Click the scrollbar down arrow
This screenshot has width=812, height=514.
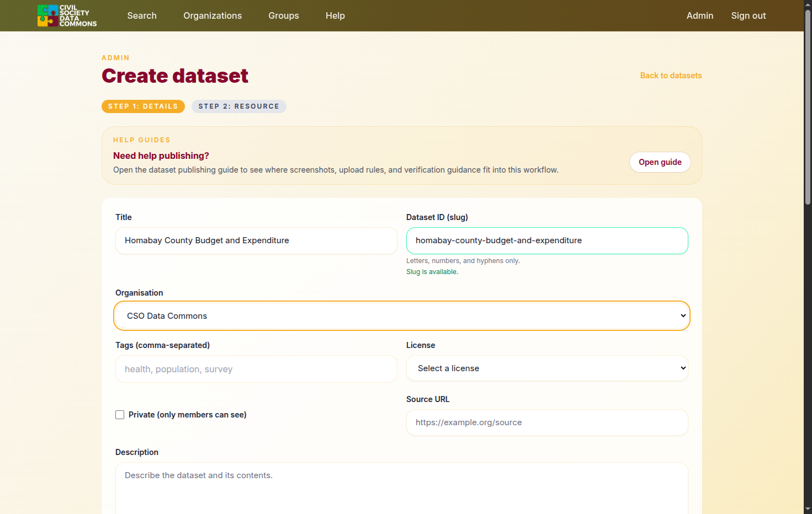tap(808, 509)
